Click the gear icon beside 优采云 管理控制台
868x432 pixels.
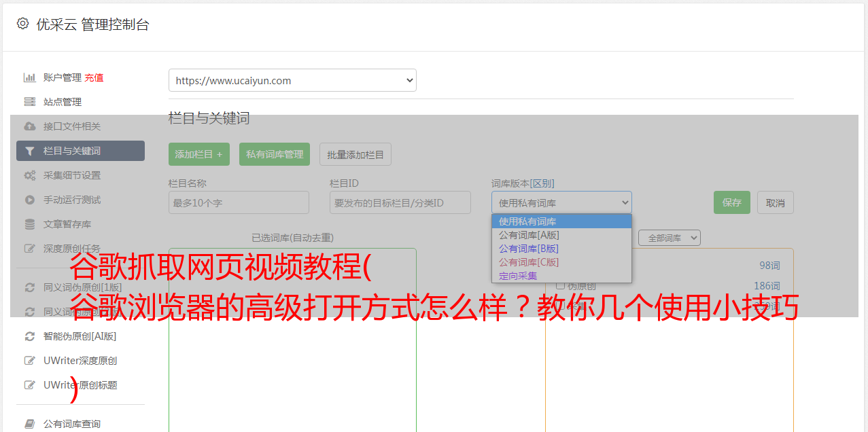pos(22,24)
